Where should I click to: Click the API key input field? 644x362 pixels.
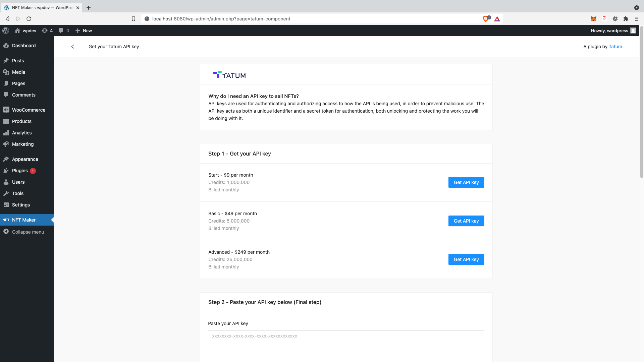(346, 336)
